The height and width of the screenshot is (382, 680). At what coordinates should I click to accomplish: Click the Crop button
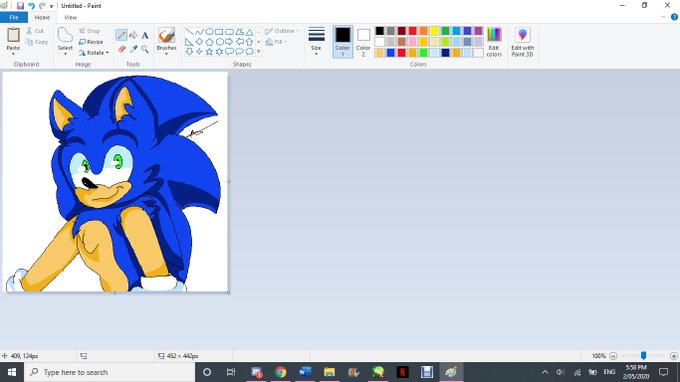point(89,31)
